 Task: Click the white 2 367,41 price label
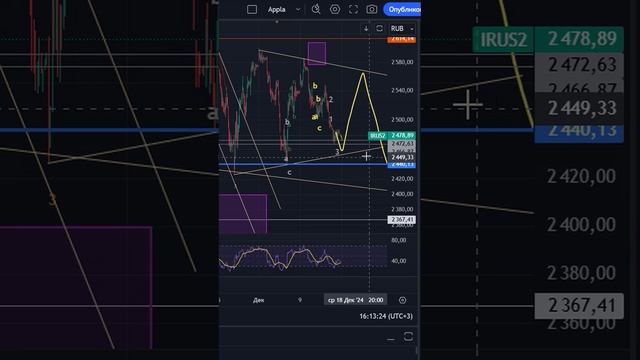[402, 220]
